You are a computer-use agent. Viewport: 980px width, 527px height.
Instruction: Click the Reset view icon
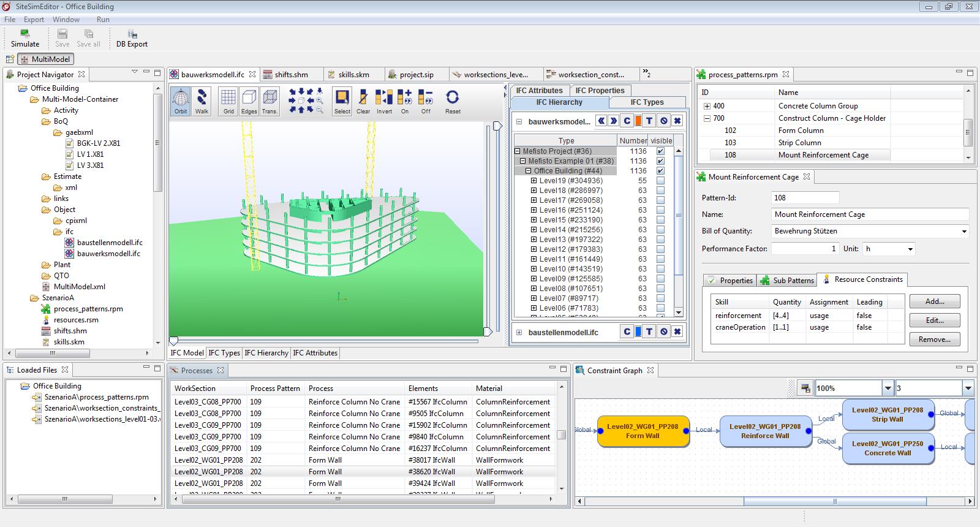point(453,101)
